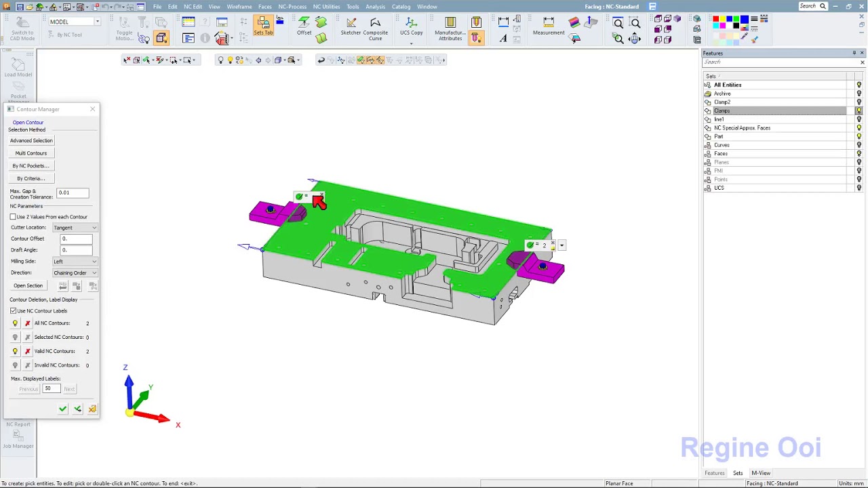Uncheck Use NC Contour Labels
Image resolution: width=868 pixels, height=488 pixels.
coord(13,310)
